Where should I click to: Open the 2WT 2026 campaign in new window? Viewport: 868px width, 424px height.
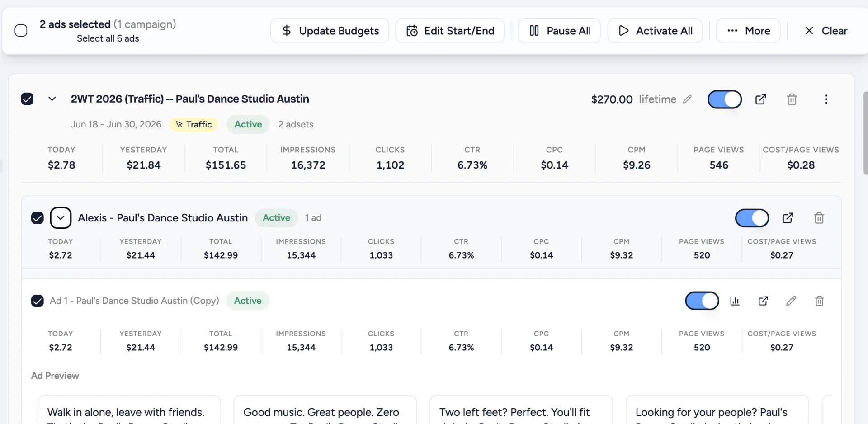click(761, 99)
